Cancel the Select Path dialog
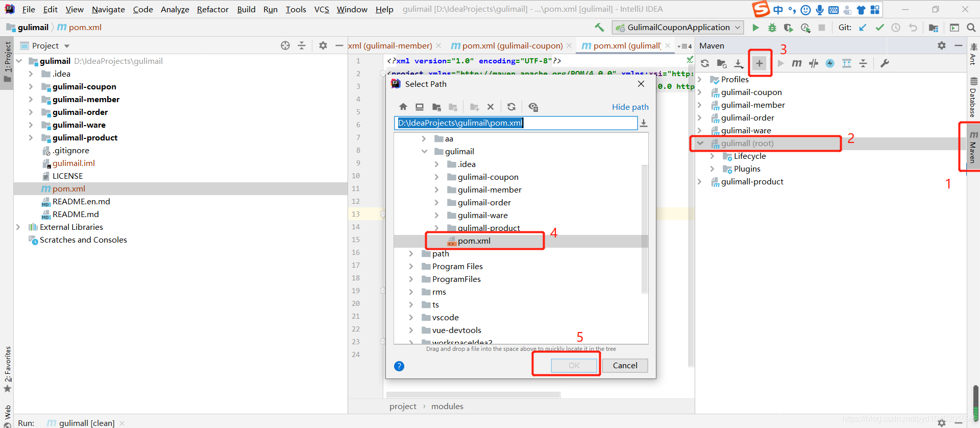 (625, 366)
